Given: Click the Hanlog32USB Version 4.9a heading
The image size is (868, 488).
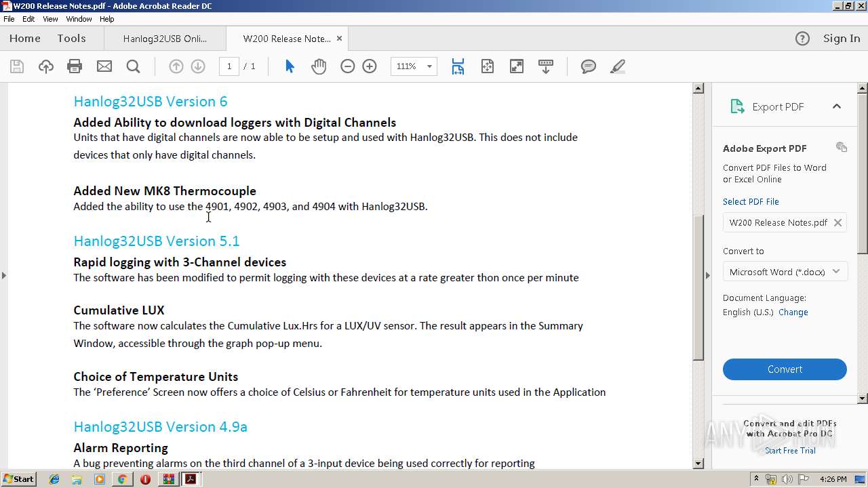Looking at the screenshot, I should pos(160,427).
